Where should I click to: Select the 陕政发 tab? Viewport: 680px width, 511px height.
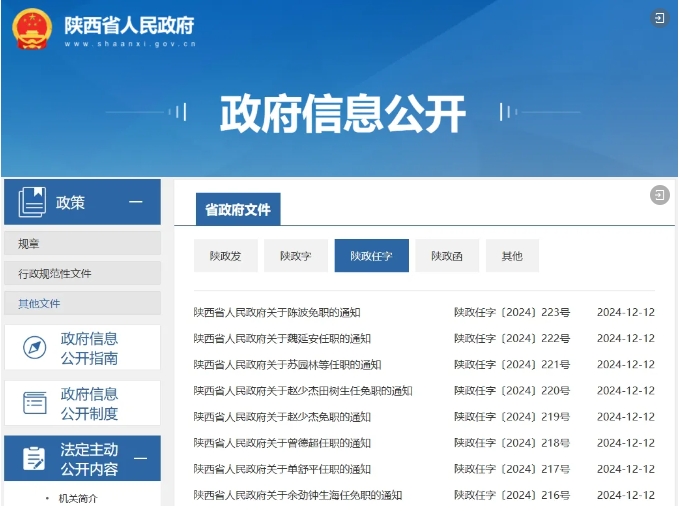pos(225,256)
